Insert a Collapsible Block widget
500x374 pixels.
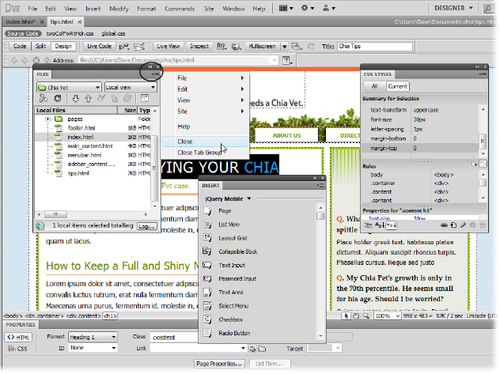tap(238, 252)
